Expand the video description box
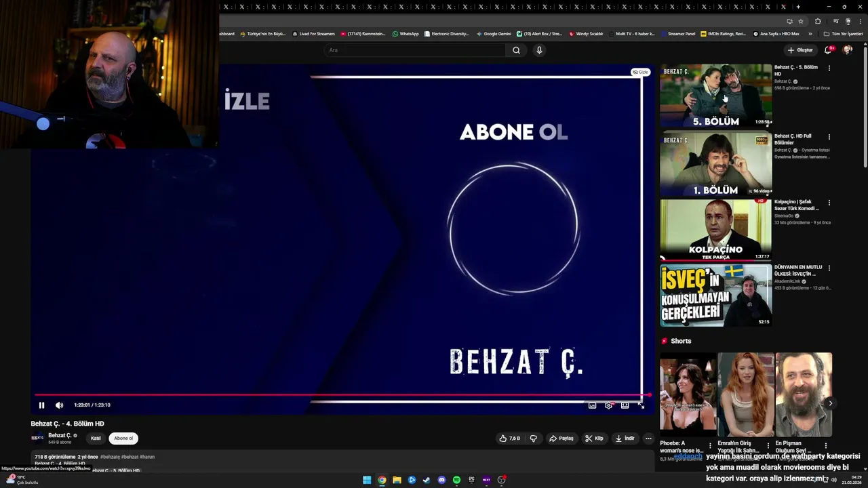Image resolution: width=868 pixels, height=488 pixels. 342,462
